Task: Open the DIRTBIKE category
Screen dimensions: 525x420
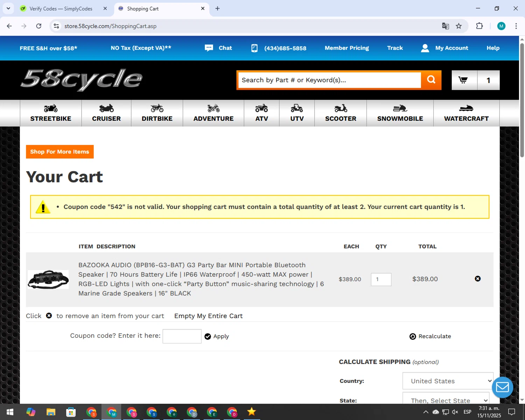Action: [157, 113]
